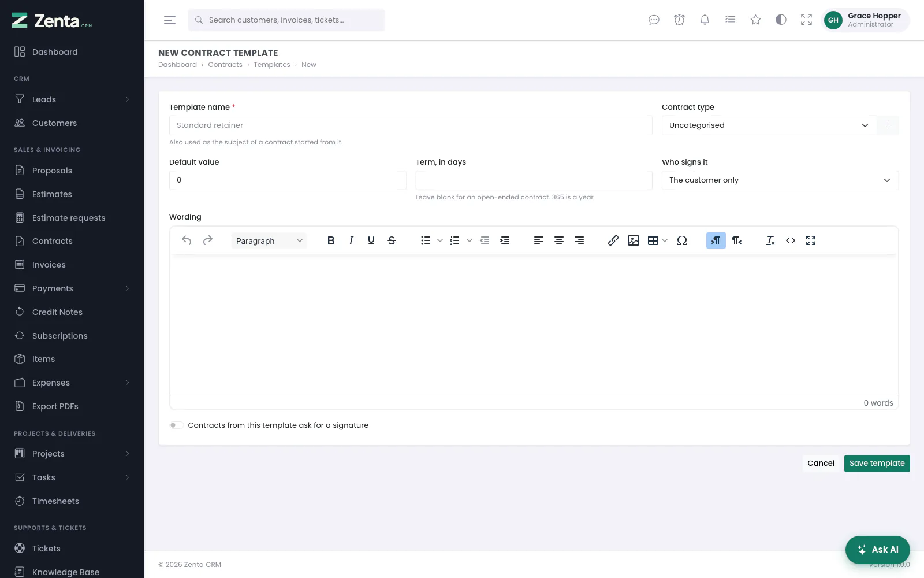The width and height of the screenshot is (924, 578).
Task: Clear formatting in the editor
Action: 770,240
